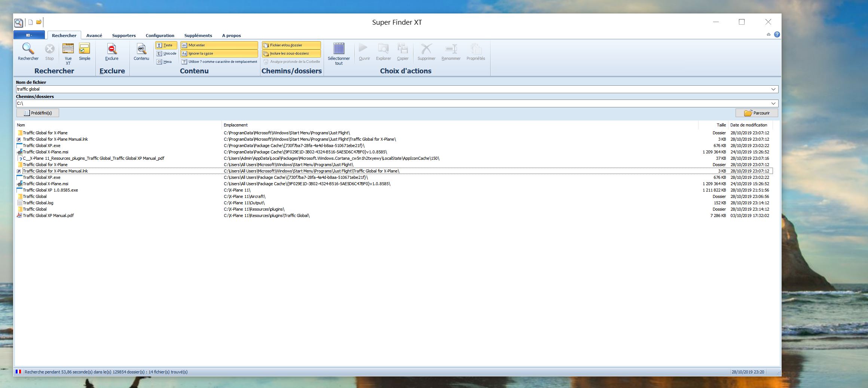This screenshot has height=388, width=868.
Task: Expand the Chemins/dossiers dropdown arrow
Action: click(x=773, y=104)
